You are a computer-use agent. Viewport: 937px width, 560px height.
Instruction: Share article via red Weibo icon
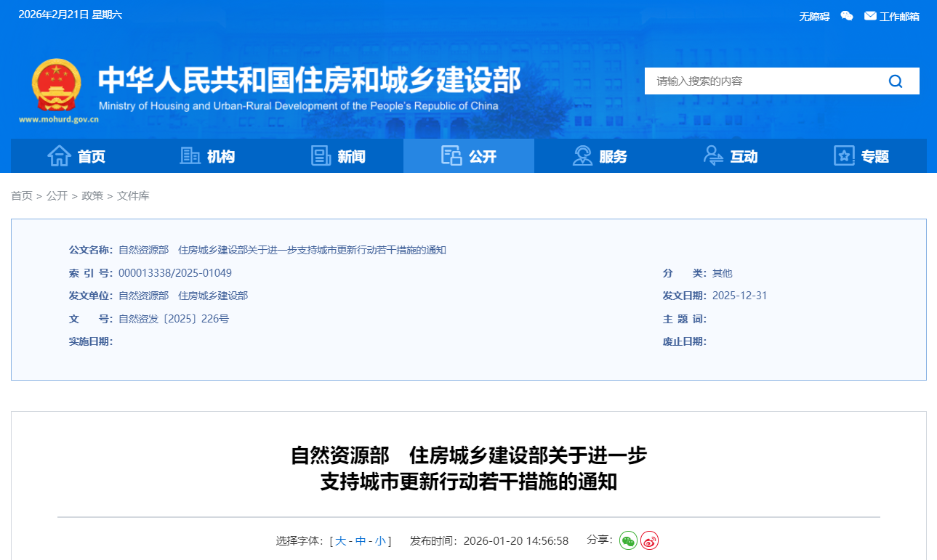649,540
